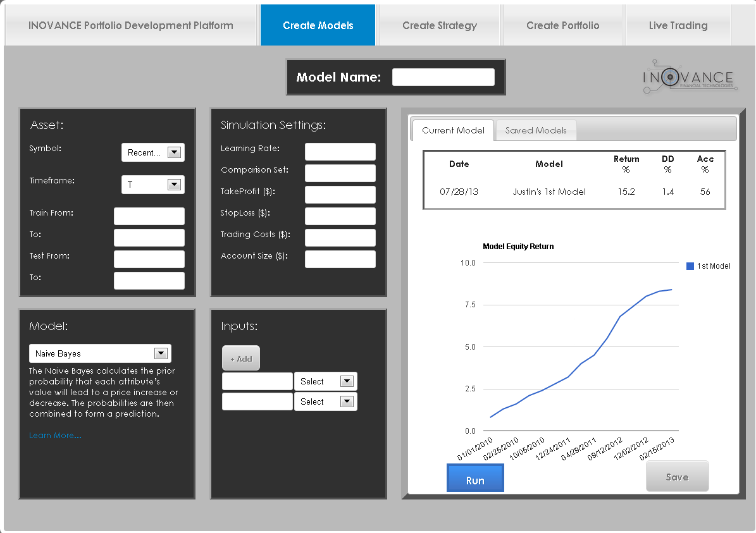Open the Live Trading tab
Viewport: 756px width, 533px height.
pyautogui.click(x=678, y=26)
